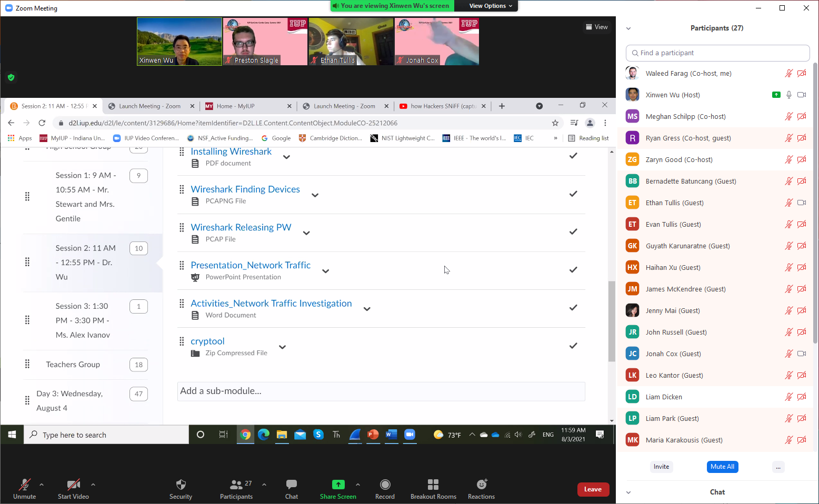Click the shared page content scrollbar

[x=612, y=321]
